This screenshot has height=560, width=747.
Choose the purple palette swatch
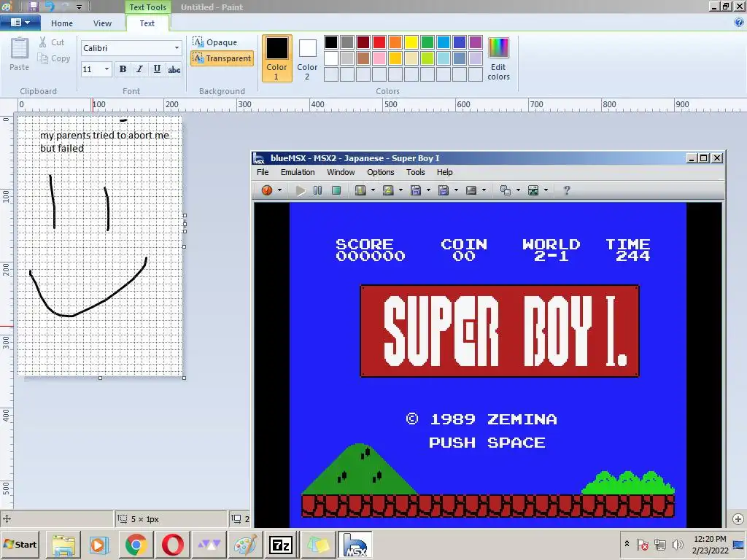476,42
